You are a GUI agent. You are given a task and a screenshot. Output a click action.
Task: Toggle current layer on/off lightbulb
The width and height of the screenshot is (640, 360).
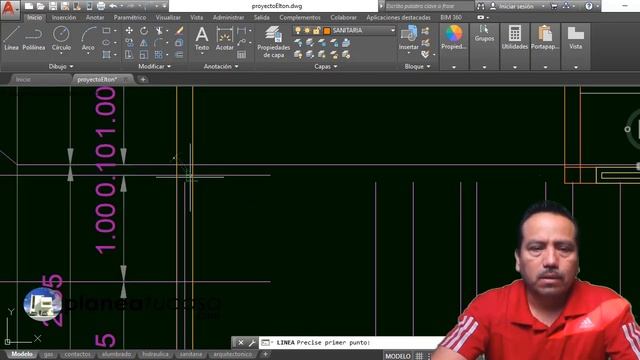(x=298, y=31)
